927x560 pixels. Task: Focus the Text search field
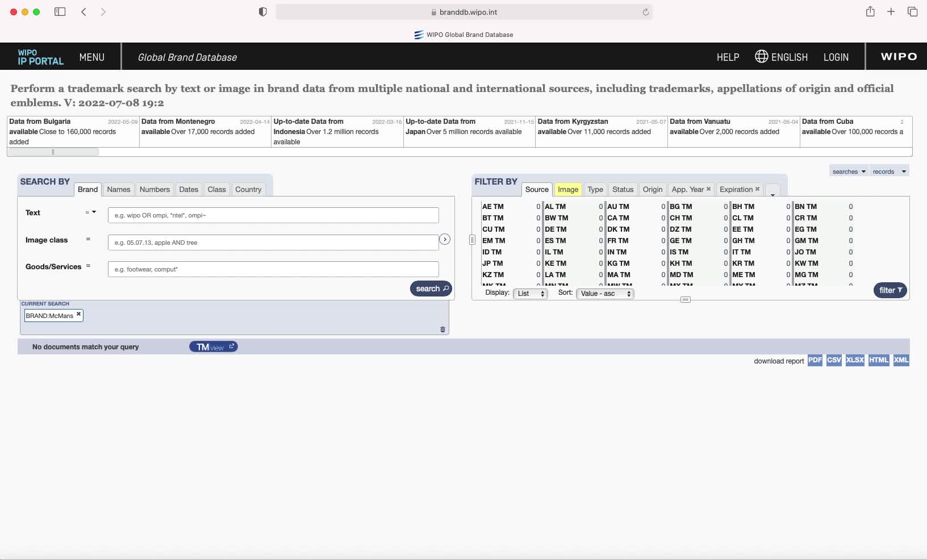point(273,215)
